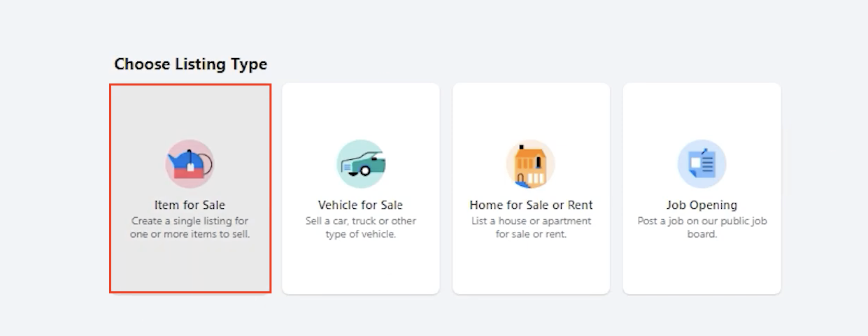868x336 pixels.
Task: Click the teapot icon for Item for Sale
Action: click(190, 164)
